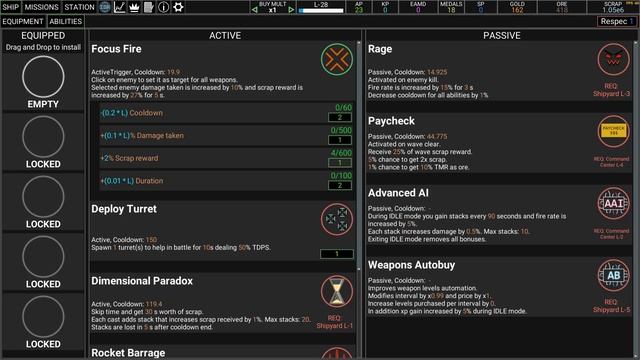Image resolution: width=640 pixels, height=360 pixels.
Task: Open the MISSIONS tab
Action: click(41, 7)
